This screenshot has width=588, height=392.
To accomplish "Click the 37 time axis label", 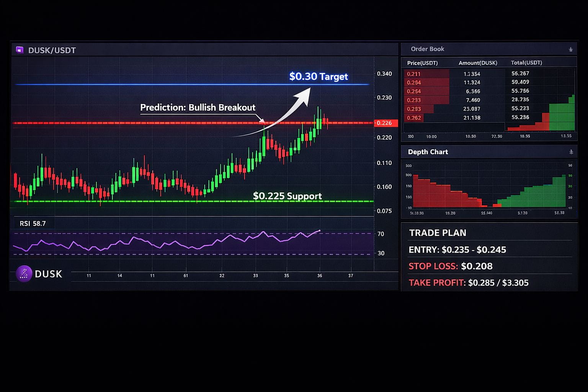I will pyautogui.click(x=351, y=276).
